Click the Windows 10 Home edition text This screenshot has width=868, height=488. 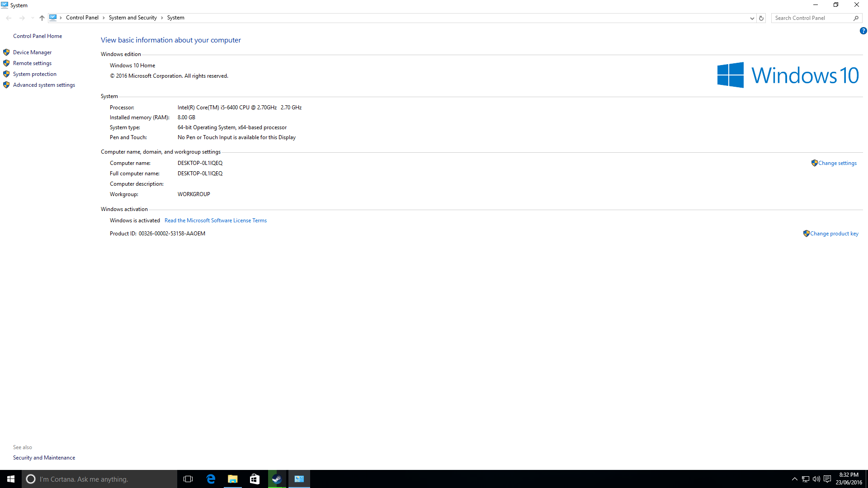(x=132, y=66)
